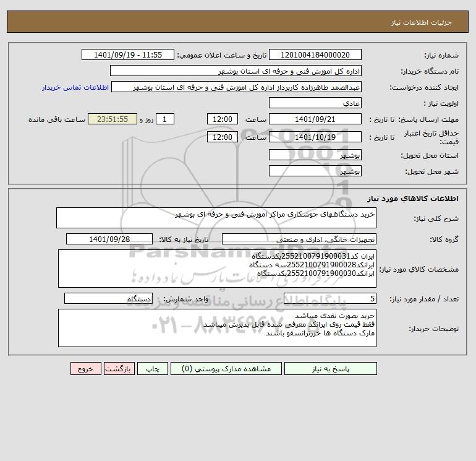This screenshot has height=461, width=476.
Task: Click the استان محل تحویل label
Action: click(430, 155)
